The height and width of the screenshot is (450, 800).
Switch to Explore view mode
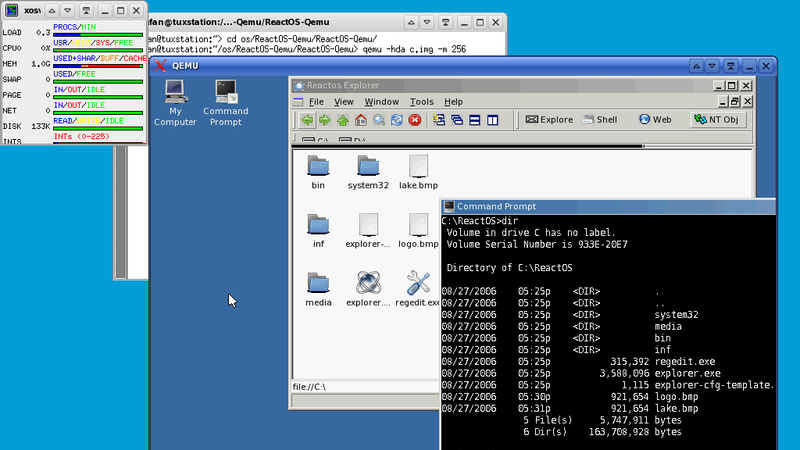click(548, 120)
